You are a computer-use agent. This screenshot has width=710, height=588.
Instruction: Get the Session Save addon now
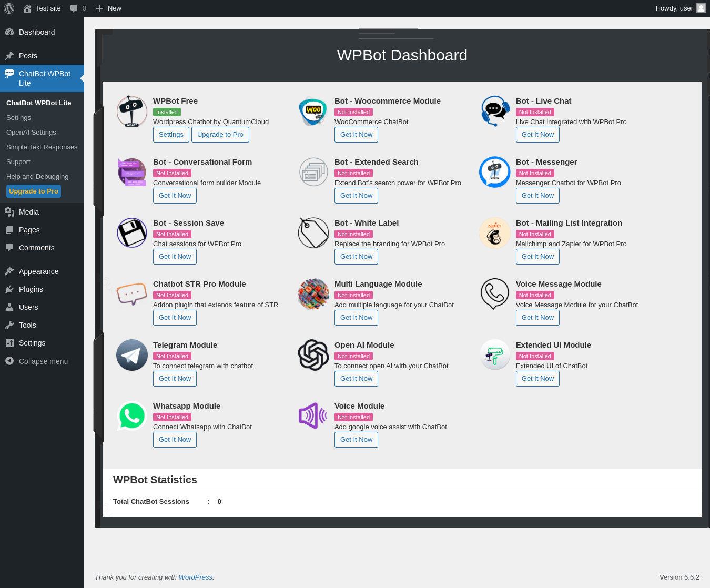(x=175, y=257)
